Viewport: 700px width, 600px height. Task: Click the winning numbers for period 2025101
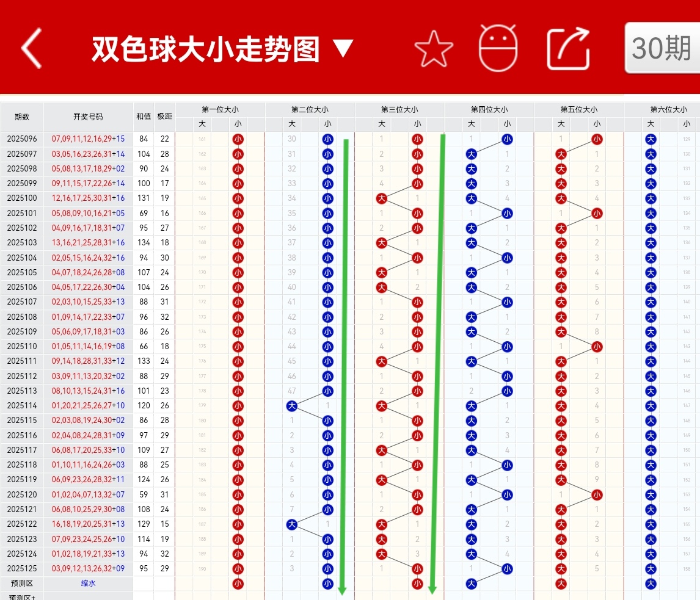pyautogui.click(x=87, y=213)
